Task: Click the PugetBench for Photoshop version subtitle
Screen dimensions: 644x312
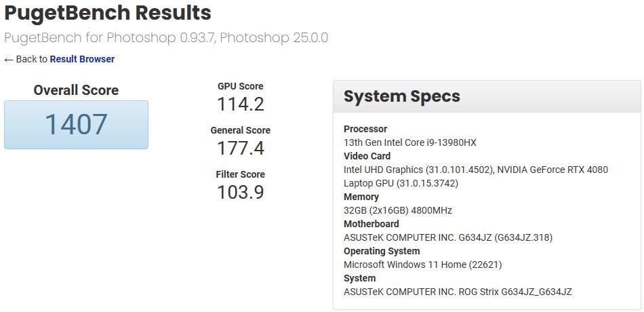Action: click(x=166, y=37)
